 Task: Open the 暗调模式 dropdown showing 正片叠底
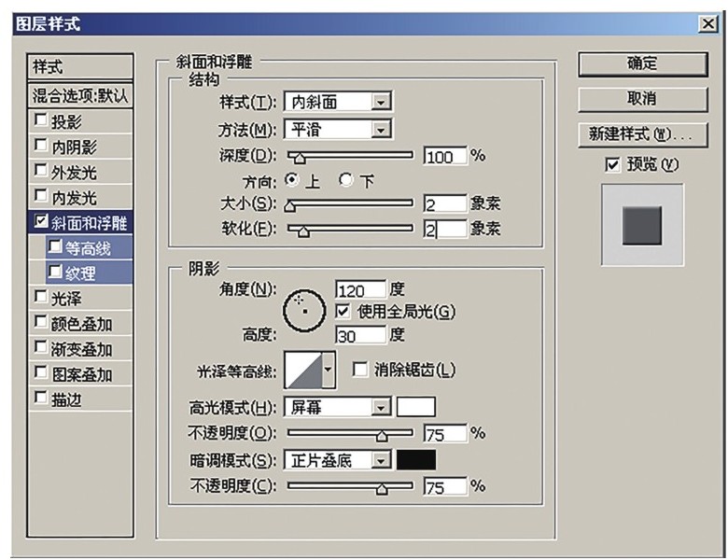[338, 460]
